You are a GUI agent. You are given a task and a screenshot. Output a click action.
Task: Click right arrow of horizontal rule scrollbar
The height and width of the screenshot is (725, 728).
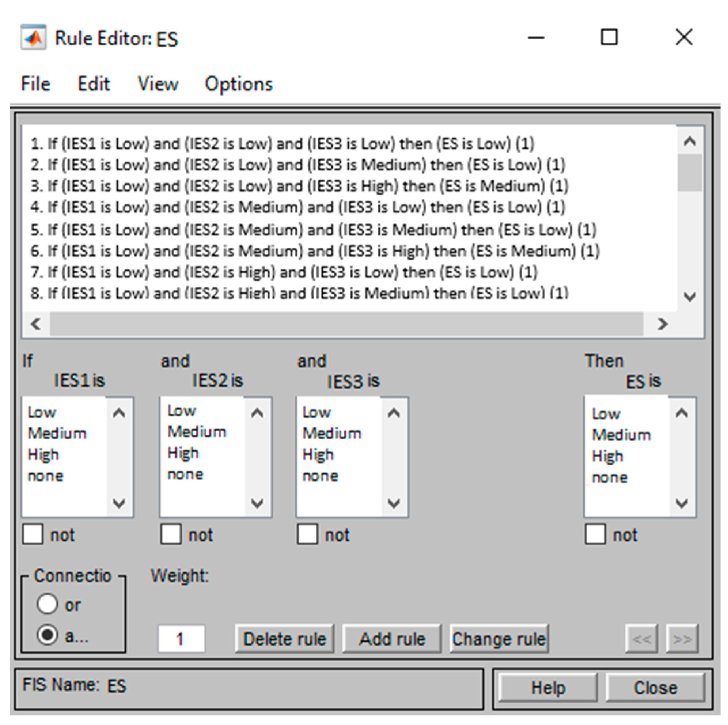[662, 324]
